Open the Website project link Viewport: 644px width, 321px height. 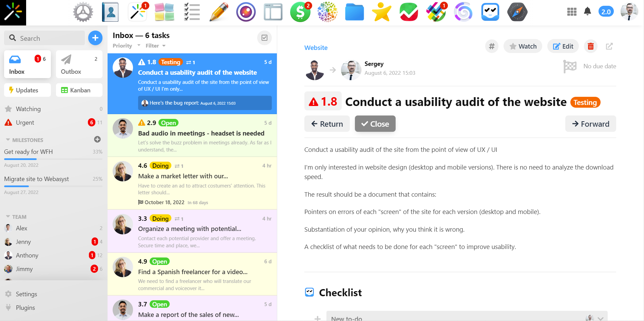316,48
